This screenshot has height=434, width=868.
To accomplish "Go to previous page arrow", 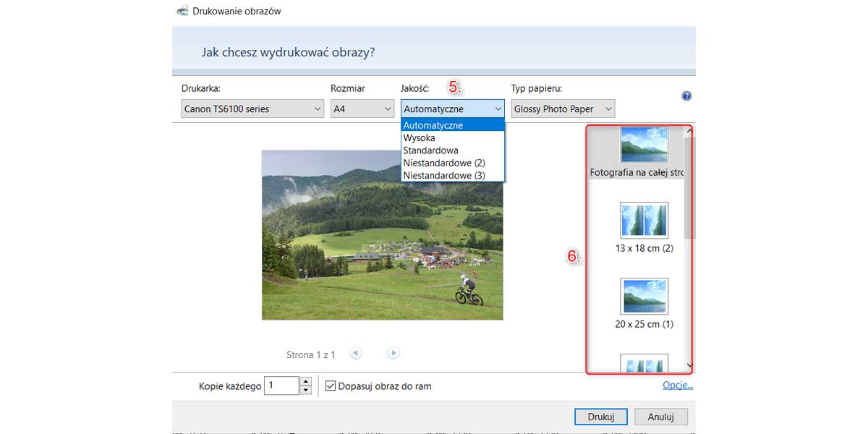I will [x=356, y=353].
